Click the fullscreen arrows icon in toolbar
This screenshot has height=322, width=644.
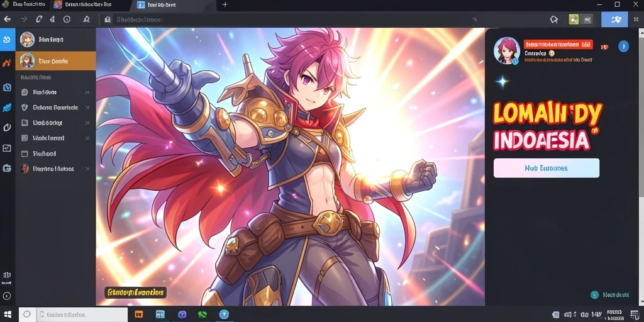636,19
